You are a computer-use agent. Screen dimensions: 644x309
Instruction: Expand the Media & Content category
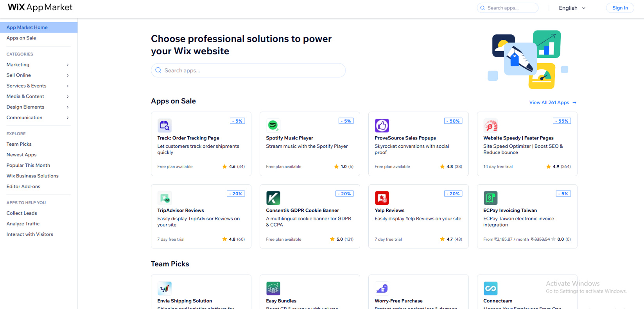tap(38, 96)
